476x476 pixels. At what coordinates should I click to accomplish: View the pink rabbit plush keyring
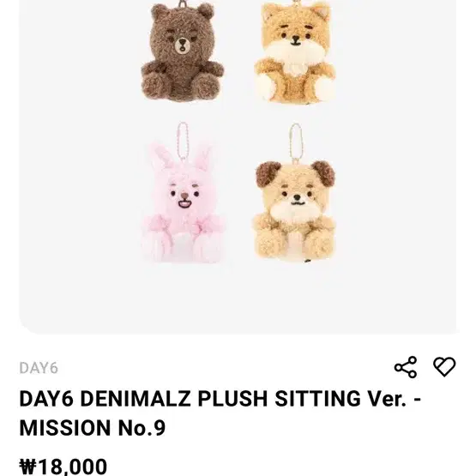[x=183, y=203]
